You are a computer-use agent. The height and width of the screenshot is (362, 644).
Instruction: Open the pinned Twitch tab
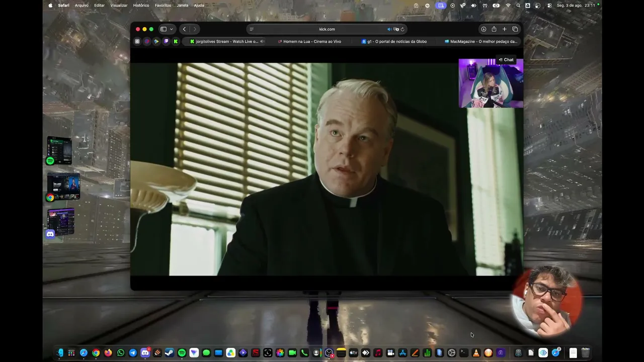pyautogui.click(x=166, y=42)
